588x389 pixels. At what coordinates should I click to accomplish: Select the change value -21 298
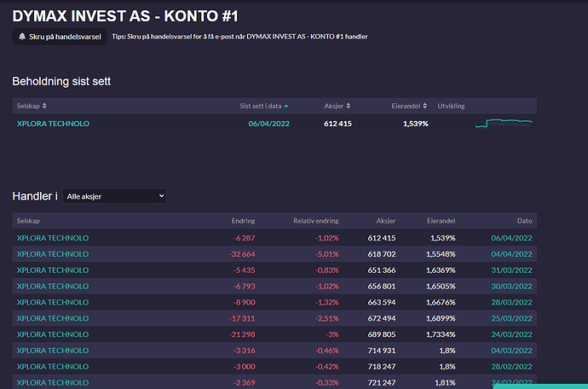pyautogui.click(x=242, y=334)
